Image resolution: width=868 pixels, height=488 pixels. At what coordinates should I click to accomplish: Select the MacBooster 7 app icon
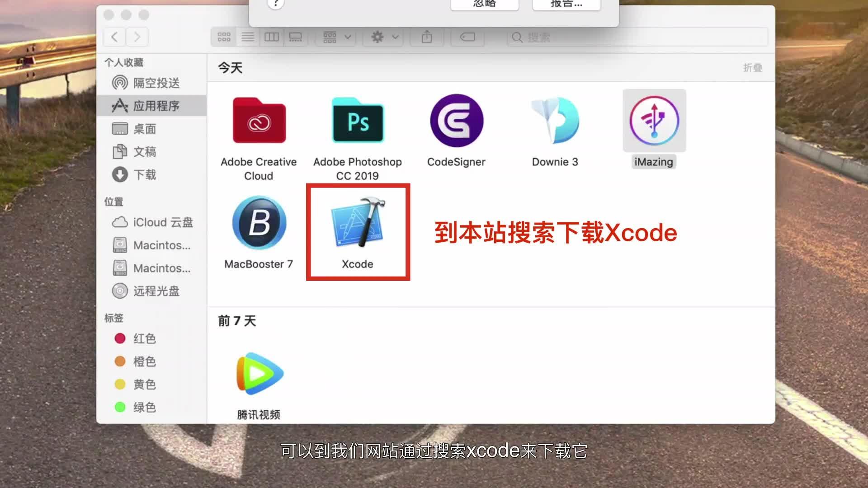click(259, 223)
